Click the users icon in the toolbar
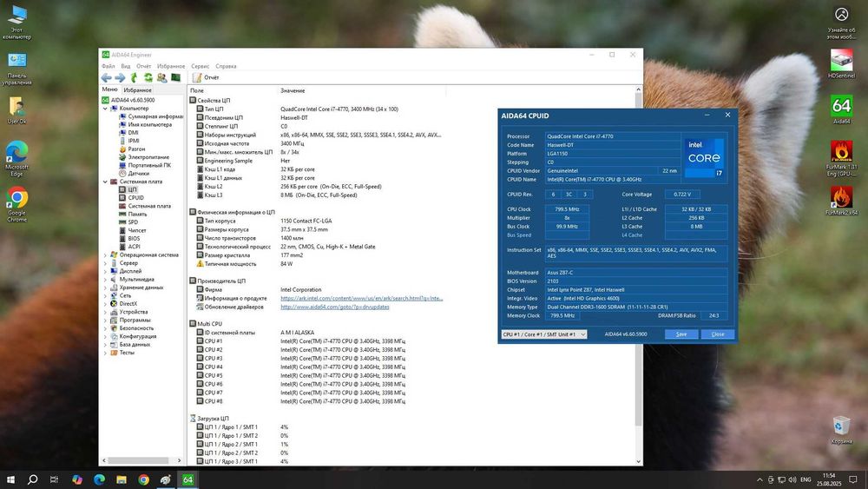Screen dimensions: 868x489 tap(161, 77)
